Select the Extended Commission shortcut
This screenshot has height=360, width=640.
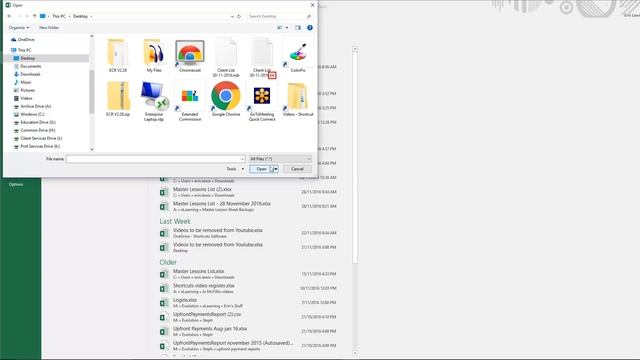(190, 101)
